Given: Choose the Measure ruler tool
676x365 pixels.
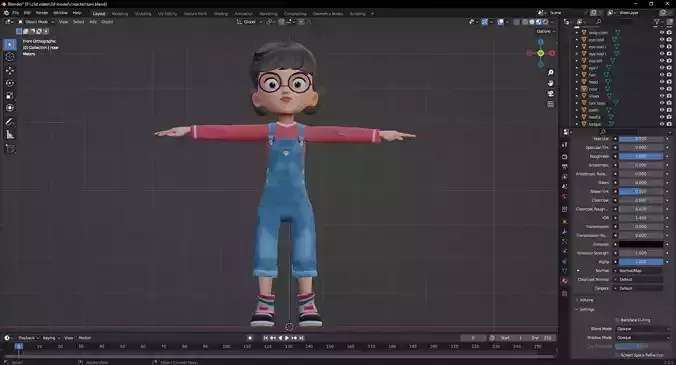Looking at the screenshot, I should 10,135.
